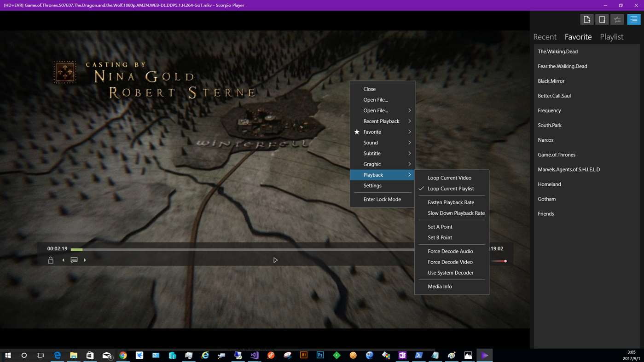Toggle the blue playlist panel icon
This screenshot has height=362, width=644.
point(634,19)
